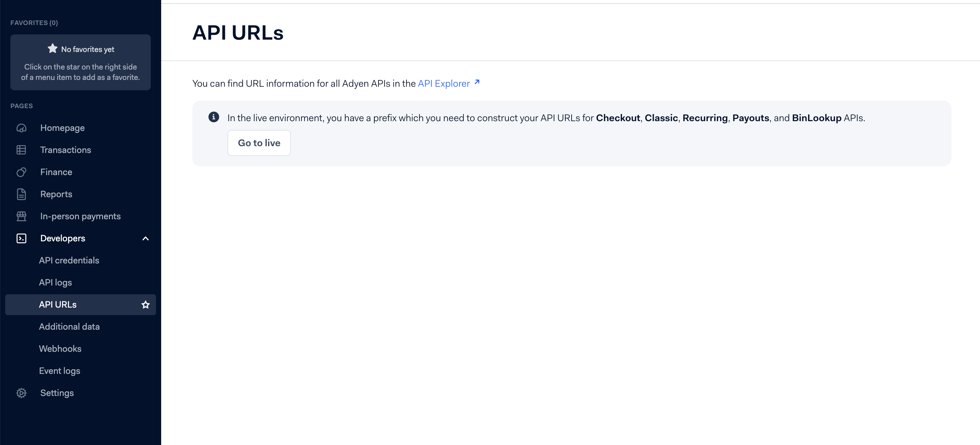Select the Developers menu label
Image resolution: width=980 pixels, height=445 pixels.
(x=63, y=238)
